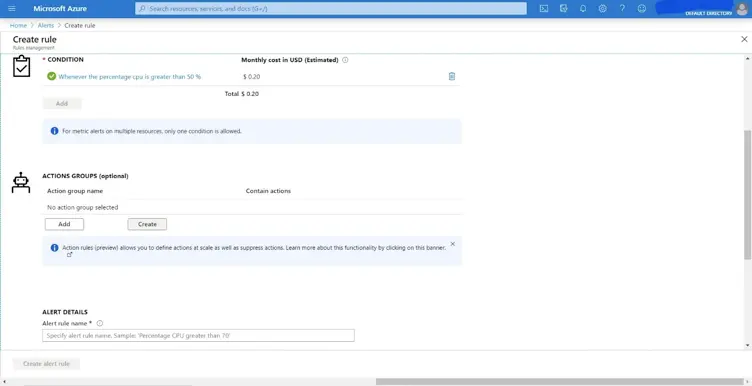Open the Directory and subscription filter icon
The width and height of the screenshot is (752, 386).
[x=564, y=9]
